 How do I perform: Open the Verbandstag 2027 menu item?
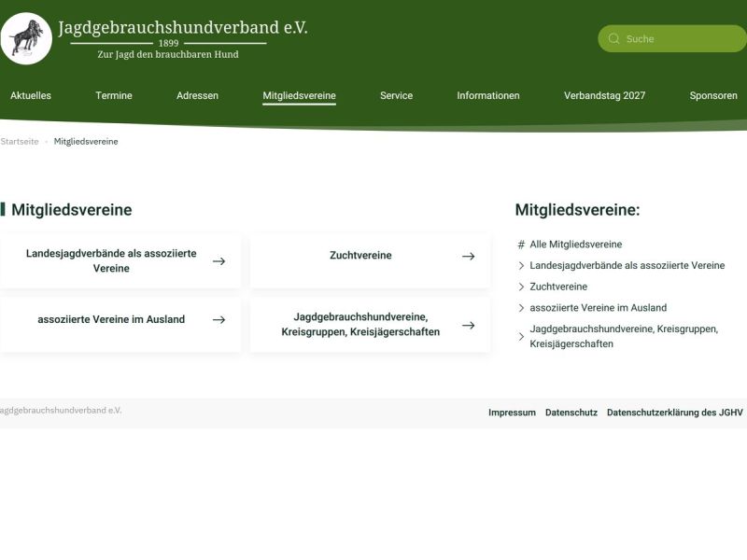pos(604,95)
